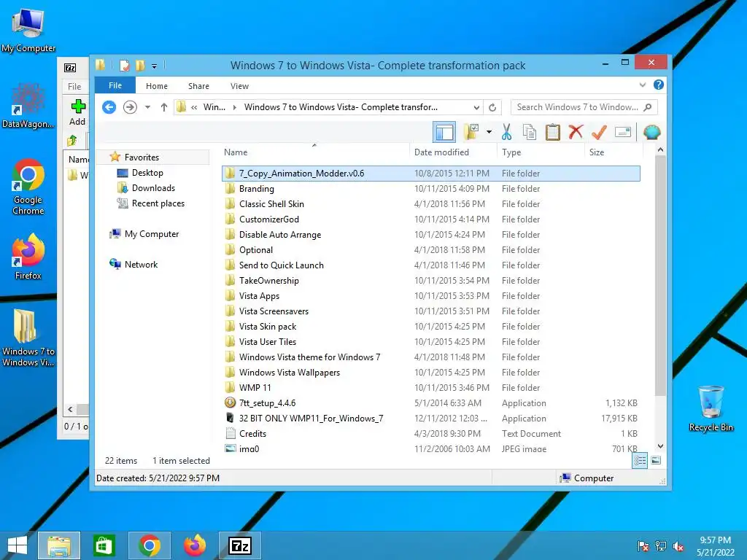The height and width of the screenshot is (560, 747).
Task: Open the recent locations dropdown arrow
Action: 147,107
